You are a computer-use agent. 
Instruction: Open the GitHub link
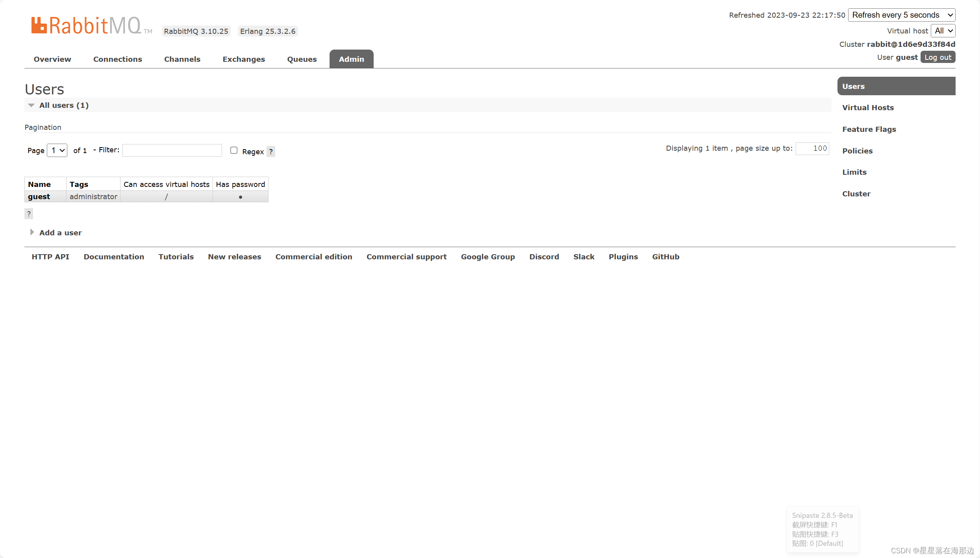[666, 257]
